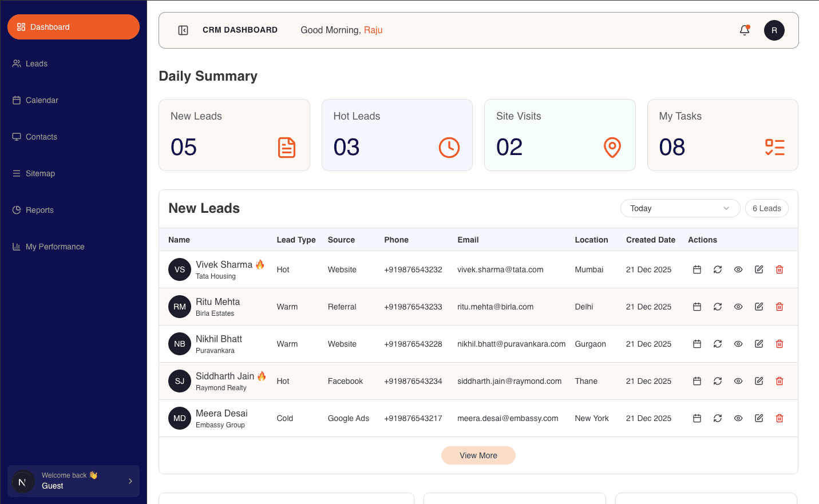This screenshot has height=504, width=819.
Task: Open the Hot Leads summary card
Action: tap(397, 135)
